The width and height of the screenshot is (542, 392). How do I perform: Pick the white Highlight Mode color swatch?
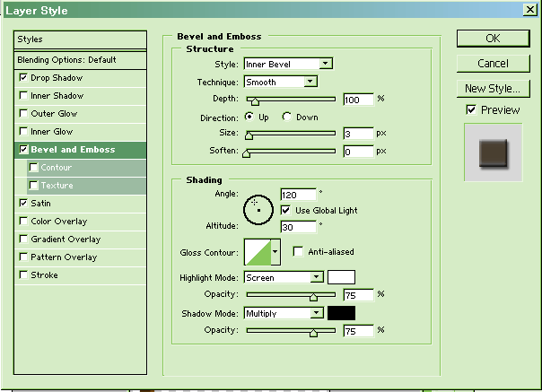341,277
